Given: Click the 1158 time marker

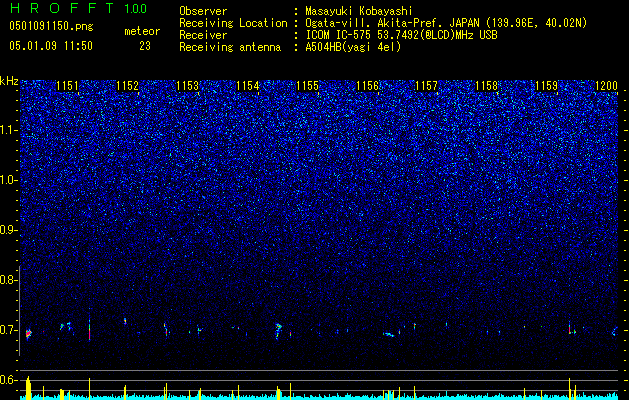Looking at the screenshot, I should pyautogui.click(x=487, y=85).
